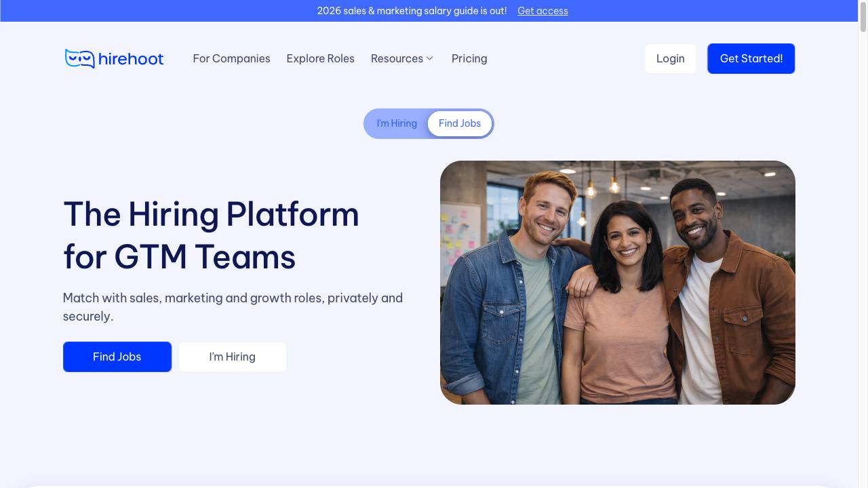868x488 pixels.
Task: Click the salary guide announcement text
Action: click(x=412, y=11)
